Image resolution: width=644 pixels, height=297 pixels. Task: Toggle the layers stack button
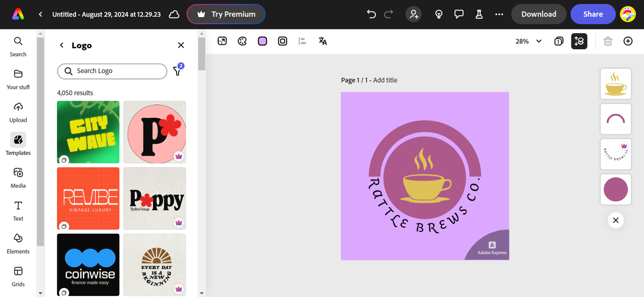(579, 41)
